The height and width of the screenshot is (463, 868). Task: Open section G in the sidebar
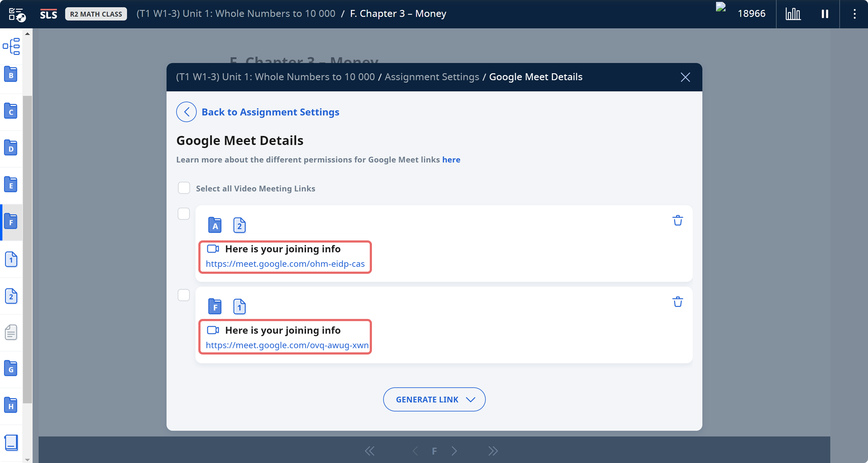pos(11,369)
